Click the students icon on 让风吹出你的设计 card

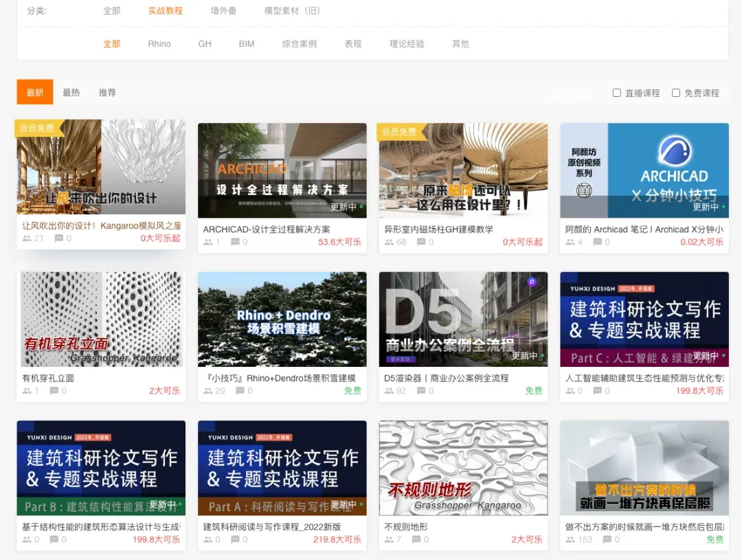click(x=27, y=238)
